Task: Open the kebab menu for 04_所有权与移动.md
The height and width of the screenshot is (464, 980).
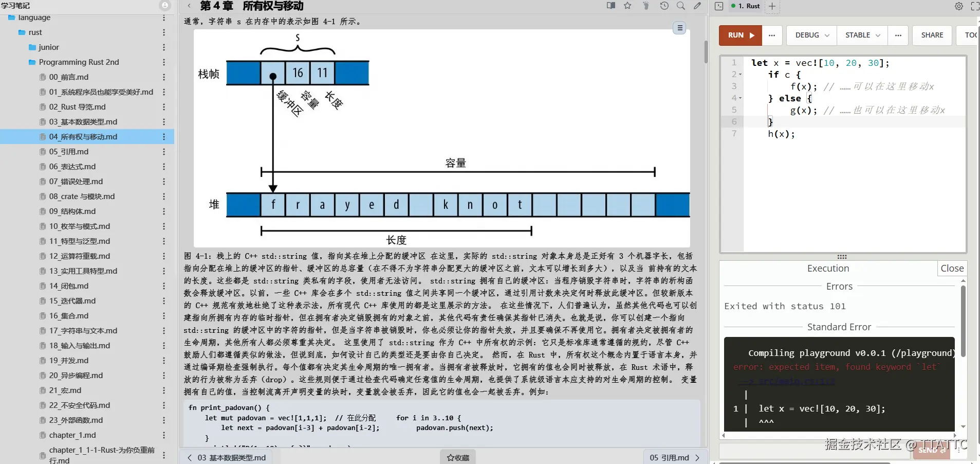Action: click(x=163, y=137)
